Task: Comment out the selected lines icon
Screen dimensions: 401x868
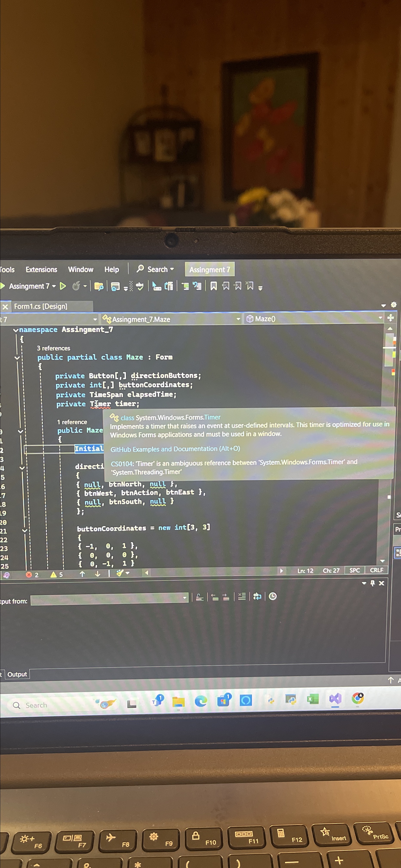Action: (x=185, y=286)
